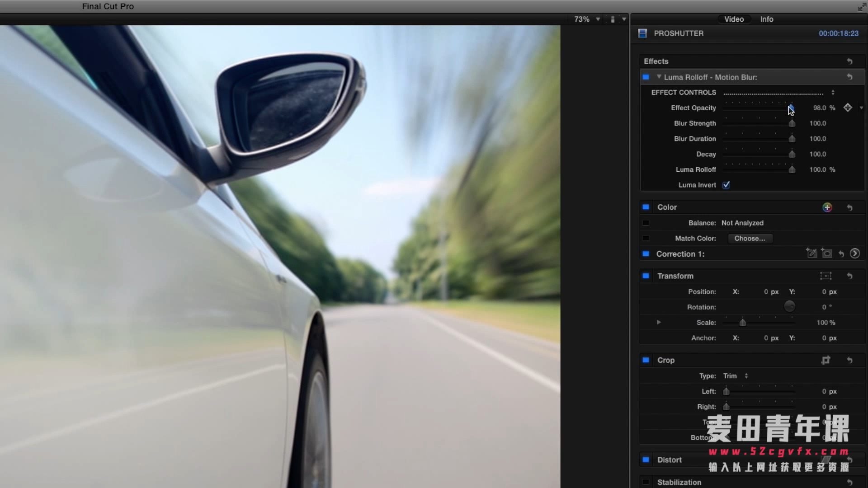Click the color wheel add-correction icon
Viewport: 868px width, 488px height.
pos(827,207)
